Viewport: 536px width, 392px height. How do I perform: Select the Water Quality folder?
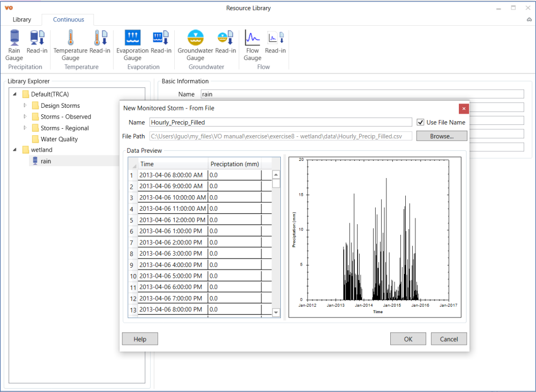point(59,139)
